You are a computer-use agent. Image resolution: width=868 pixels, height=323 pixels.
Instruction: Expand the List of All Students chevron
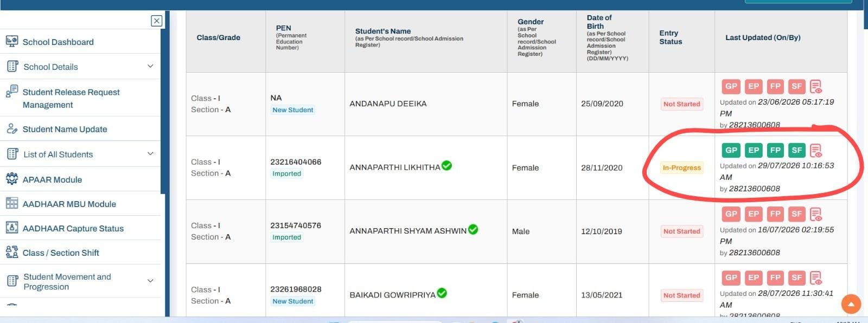150,154
